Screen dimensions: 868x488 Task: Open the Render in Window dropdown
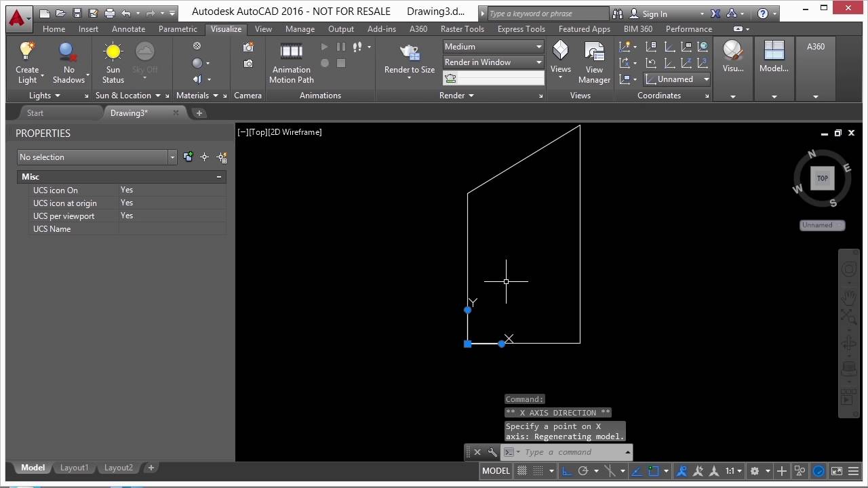494,62
